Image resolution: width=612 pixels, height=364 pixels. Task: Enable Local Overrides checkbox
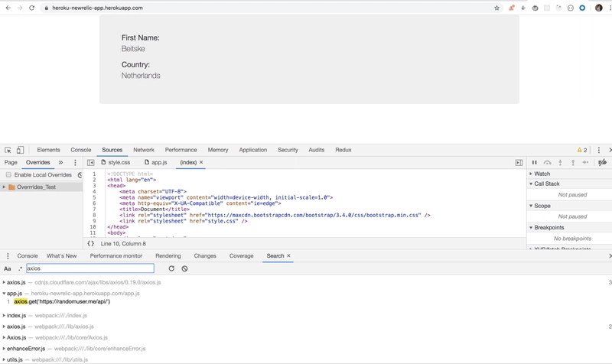[x=8, y=175]
